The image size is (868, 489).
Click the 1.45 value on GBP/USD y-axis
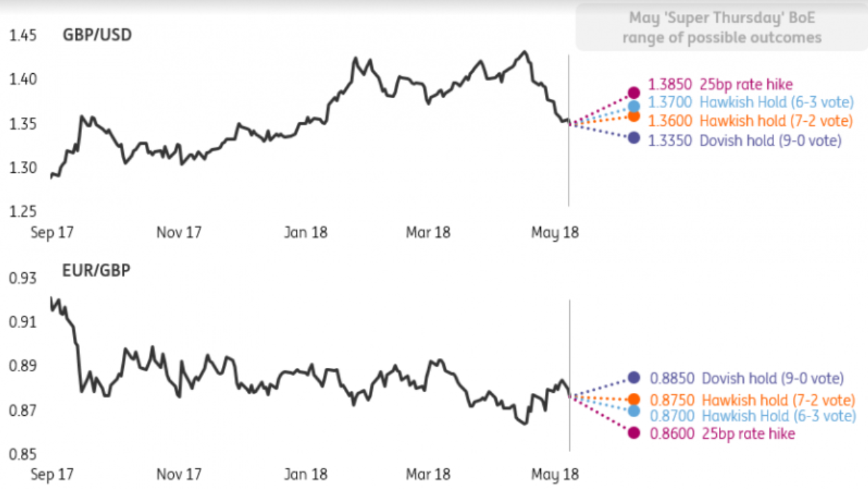point(22,36)
